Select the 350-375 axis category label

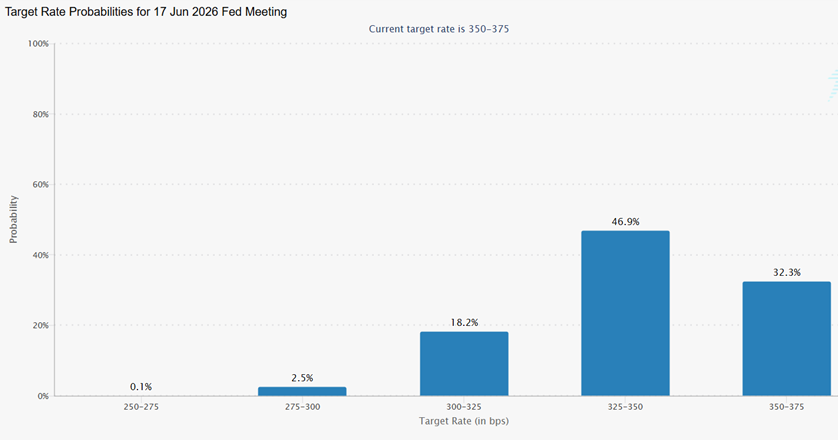click(x=786, y=409)
